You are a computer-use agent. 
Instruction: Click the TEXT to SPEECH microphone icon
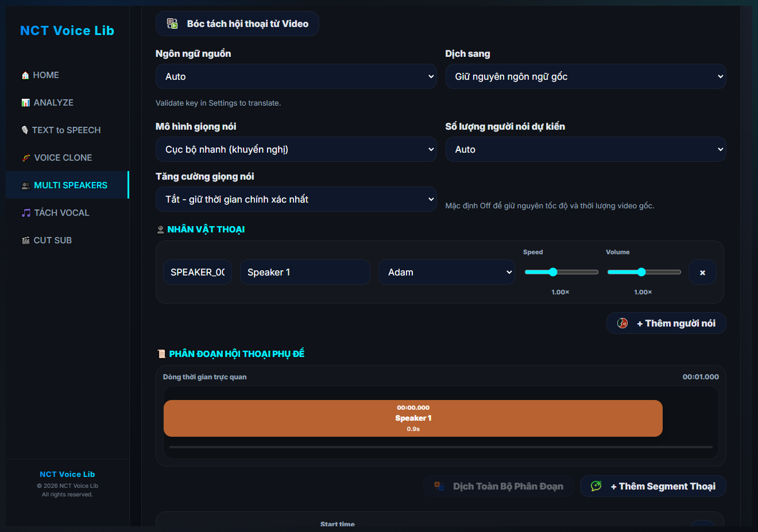pos(25,130)
